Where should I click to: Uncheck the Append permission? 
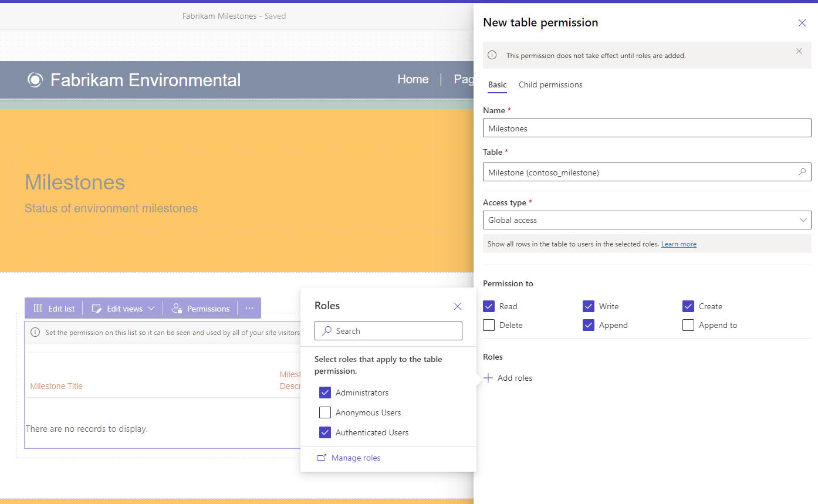(x=589, y=325)
